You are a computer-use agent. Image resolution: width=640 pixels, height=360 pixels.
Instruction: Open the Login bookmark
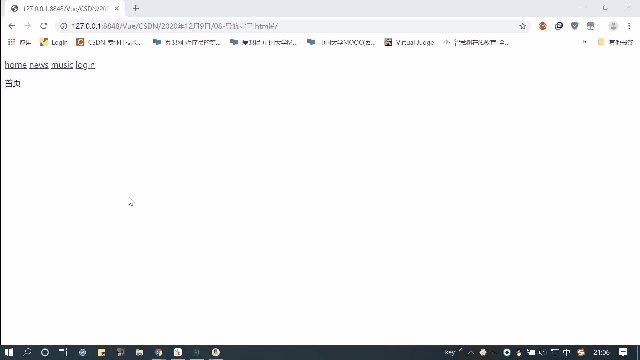pyautogui.click(x=53, y=42)
